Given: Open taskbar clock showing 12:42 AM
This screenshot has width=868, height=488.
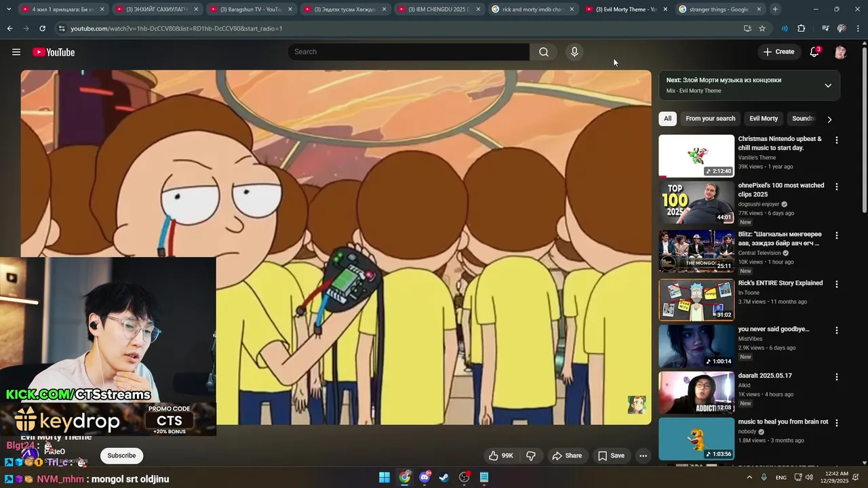Looking at the screenshot, I should (x=833, y=477).
